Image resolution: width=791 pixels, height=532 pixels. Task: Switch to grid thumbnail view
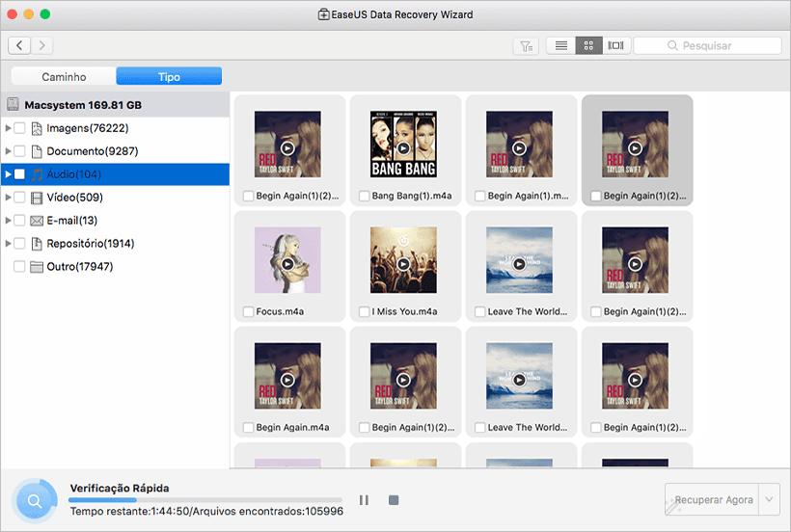tap(588, 46)
